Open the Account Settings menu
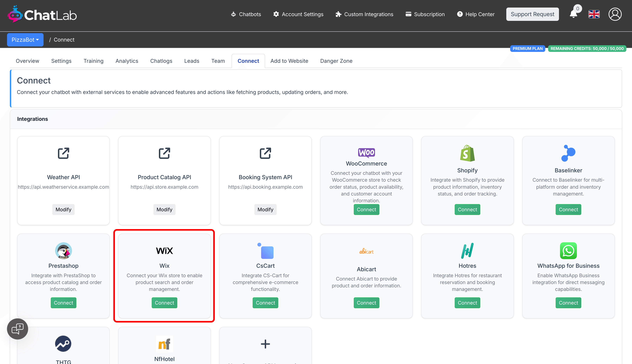Viewport: 632px width, 364px height. [298, 14]
